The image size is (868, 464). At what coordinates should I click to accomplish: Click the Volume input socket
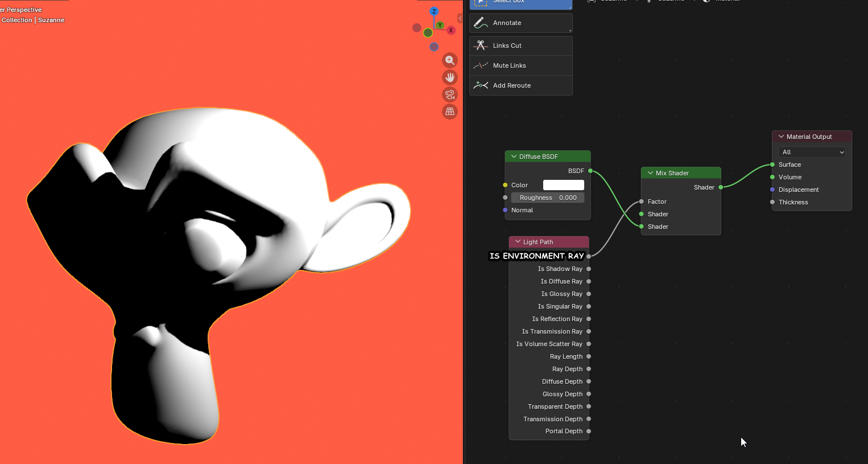click(772, 177)
